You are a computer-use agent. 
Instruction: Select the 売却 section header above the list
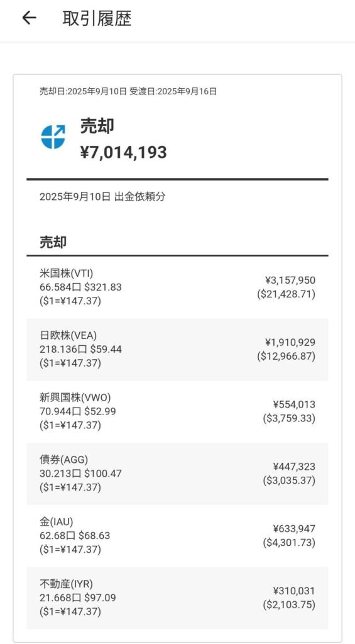[53, 242]
